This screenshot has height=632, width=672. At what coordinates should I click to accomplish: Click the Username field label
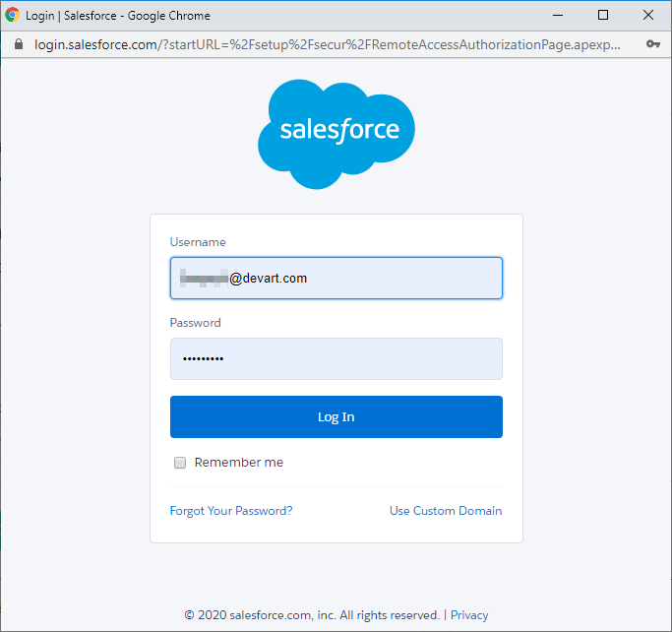pos(198,242)
